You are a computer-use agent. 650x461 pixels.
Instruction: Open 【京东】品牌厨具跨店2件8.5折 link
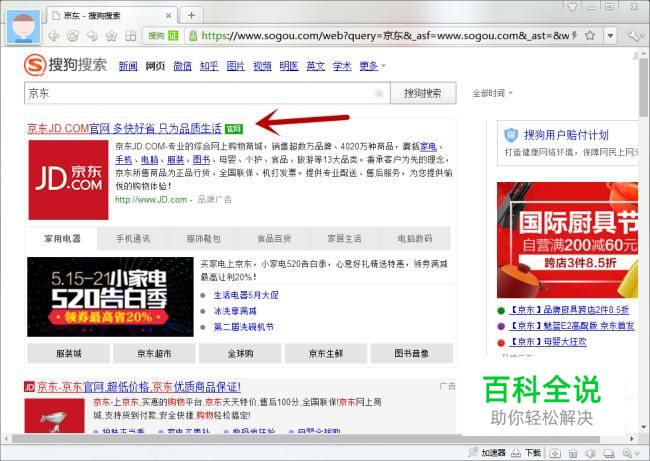(569, 310)
